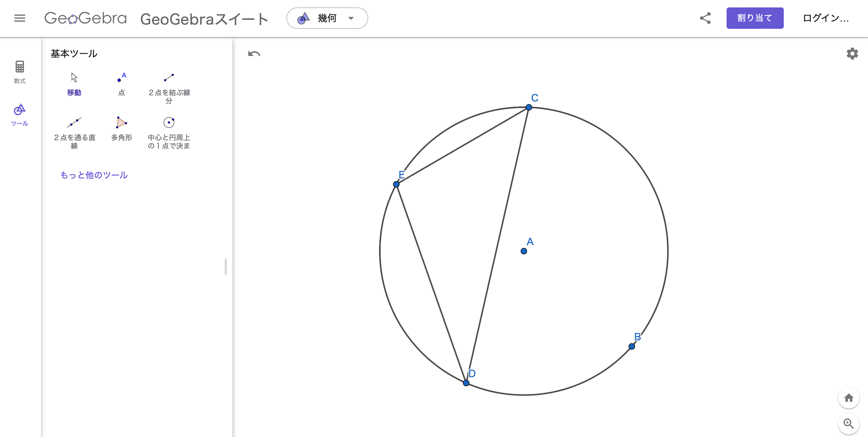Click the share icon
Image resolution: width=868 pixels, height=437 pixels.
coord(705,18)
